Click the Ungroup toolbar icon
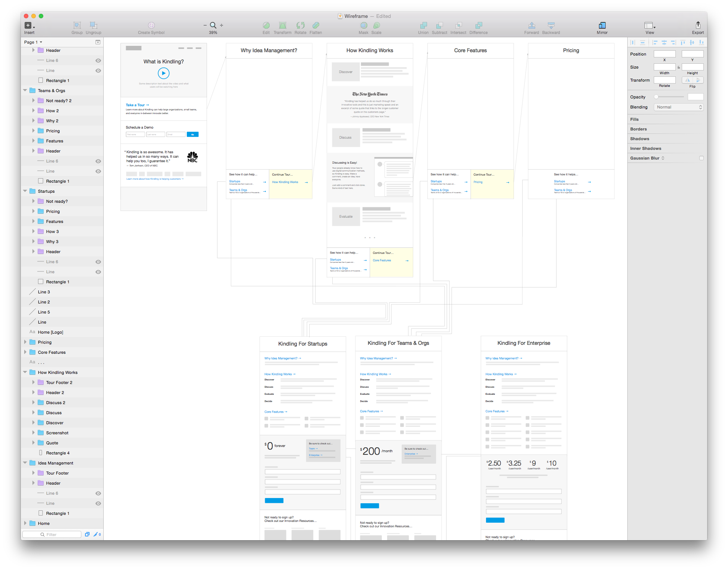 click(x=93, y=25)
